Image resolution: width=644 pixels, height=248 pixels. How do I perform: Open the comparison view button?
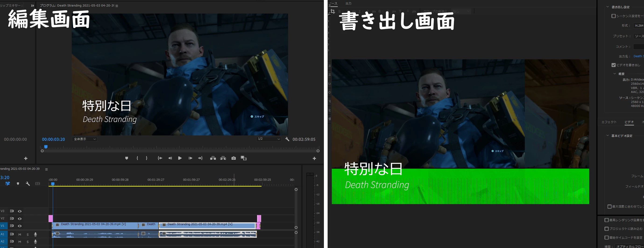click(x=244, y=158)
